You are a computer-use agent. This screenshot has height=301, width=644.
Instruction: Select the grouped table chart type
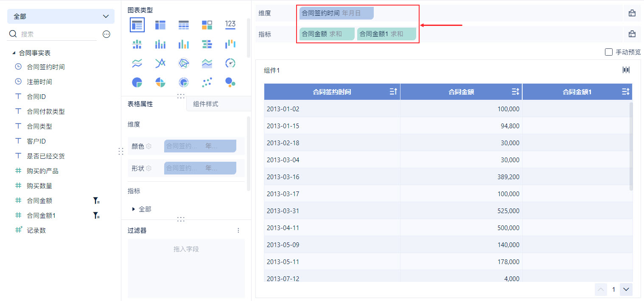tap(137, 25)
